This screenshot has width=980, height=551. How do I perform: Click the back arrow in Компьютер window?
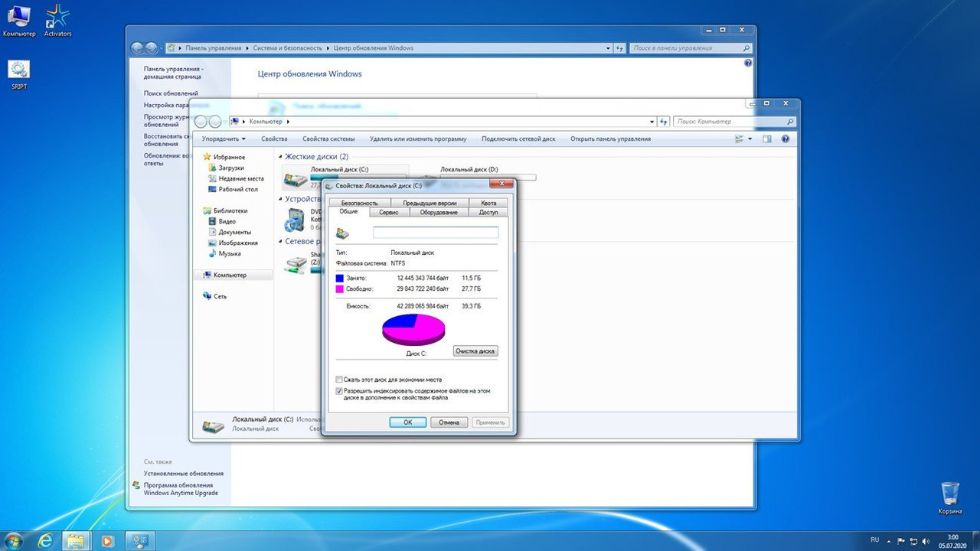(x=201, y=121)
